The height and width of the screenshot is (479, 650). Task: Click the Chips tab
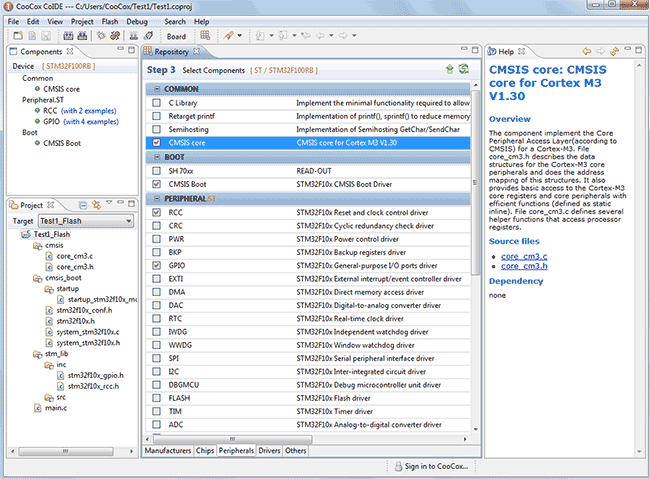[x=205, y=450]
